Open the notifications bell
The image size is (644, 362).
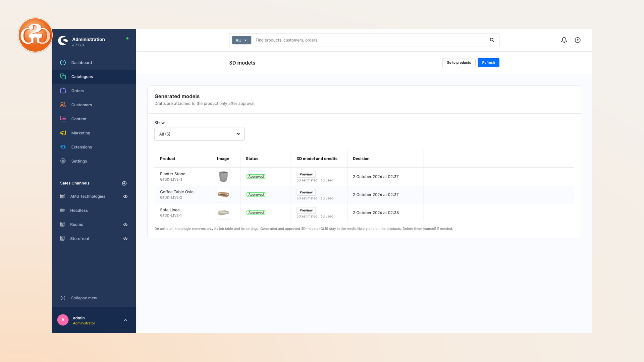click(564, 40)
